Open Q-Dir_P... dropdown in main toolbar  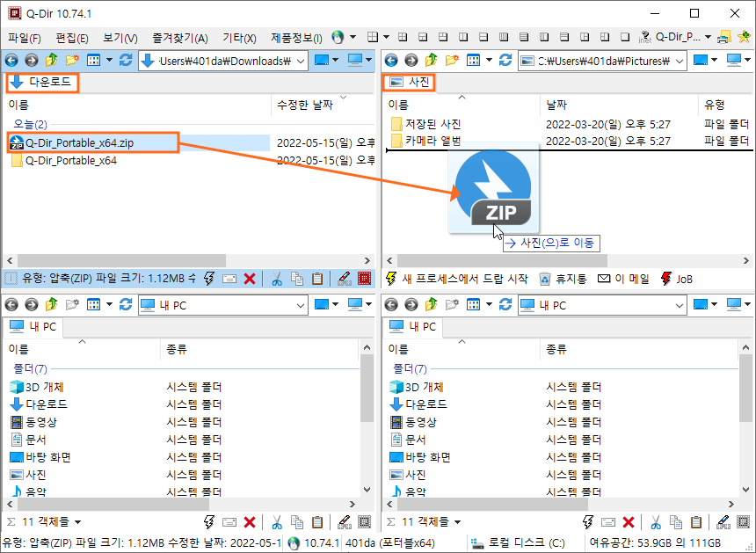pos(708,37)
